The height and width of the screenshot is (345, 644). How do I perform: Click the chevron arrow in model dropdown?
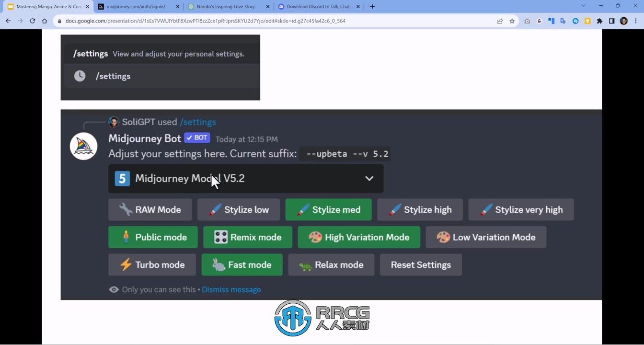(369, 178)
